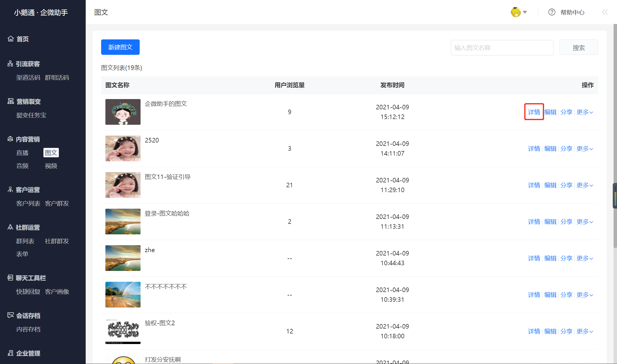
Task: Open 内容存档 menu item
Action: pyautogui.click(x=28, y=329)
